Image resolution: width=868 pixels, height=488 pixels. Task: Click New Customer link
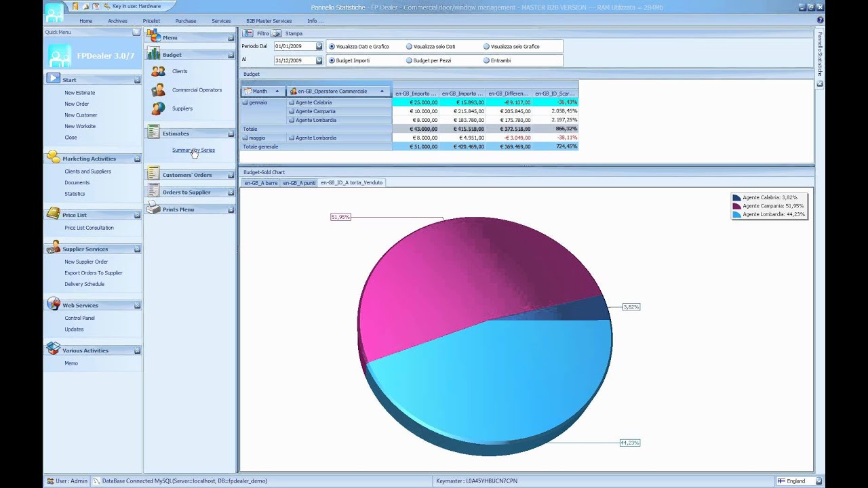(x=81, y=115)
